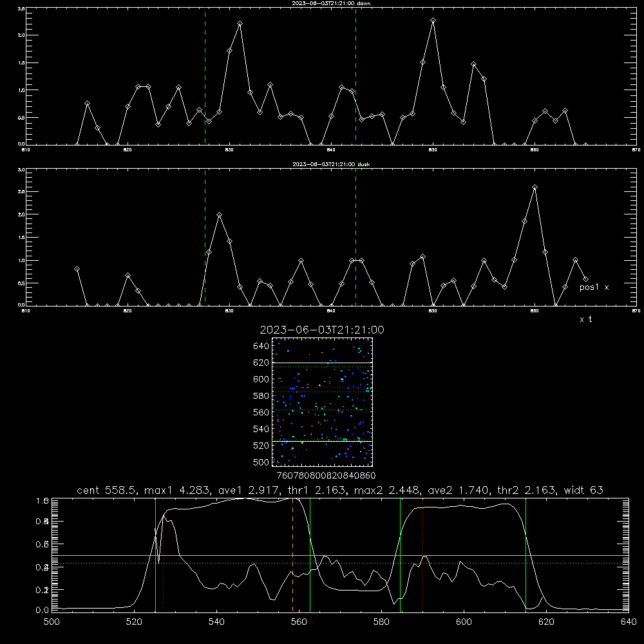Click the red dotted line near 527 in the bottom plot
The image size is (644, 644).
click(x=164, y=554)
